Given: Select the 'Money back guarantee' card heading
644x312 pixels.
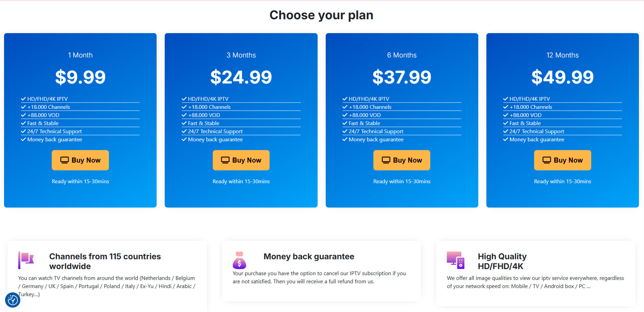Looking at the screenshot, I should (x=309, y=257).
